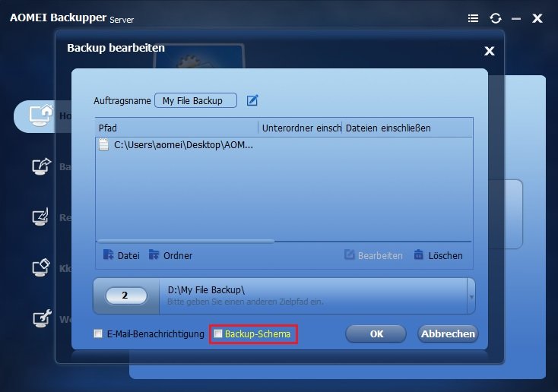Click the Abbrechen button
The height and width of the screenshot is (392, 558).
448,334
